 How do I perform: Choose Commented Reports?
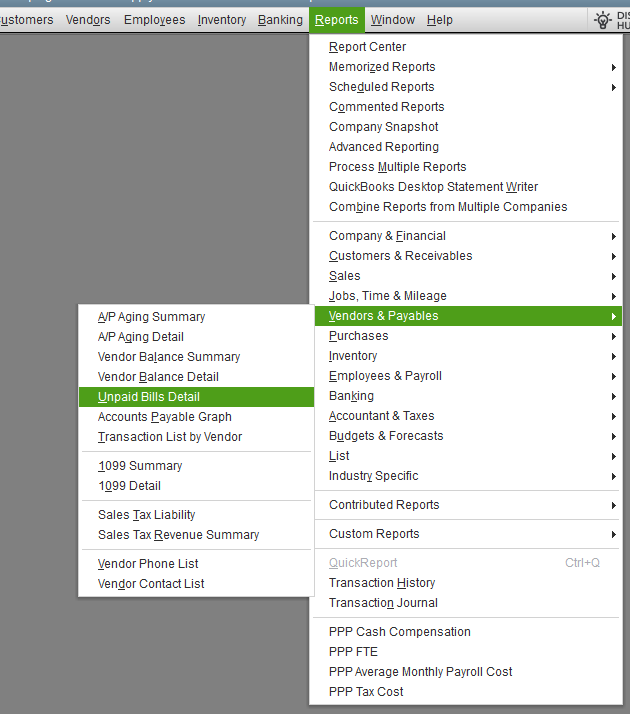click(x=466, y=107)
